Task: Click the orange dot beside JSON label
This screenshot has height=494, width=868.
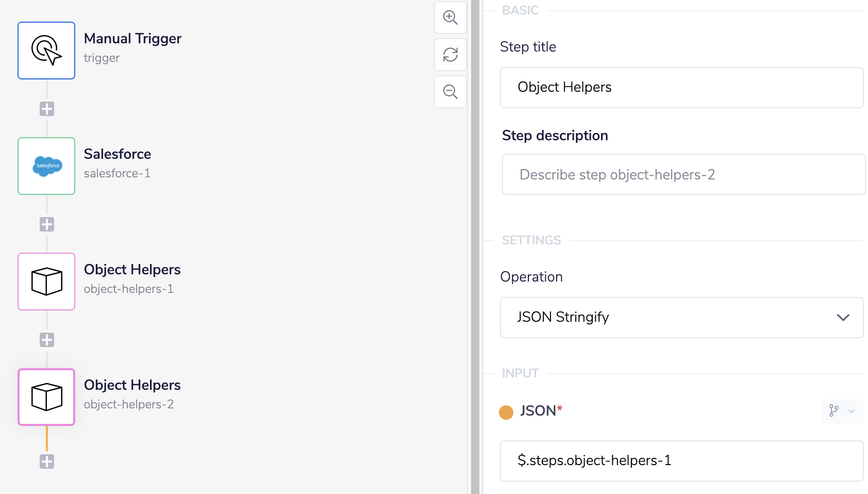Action: (506, 411)
